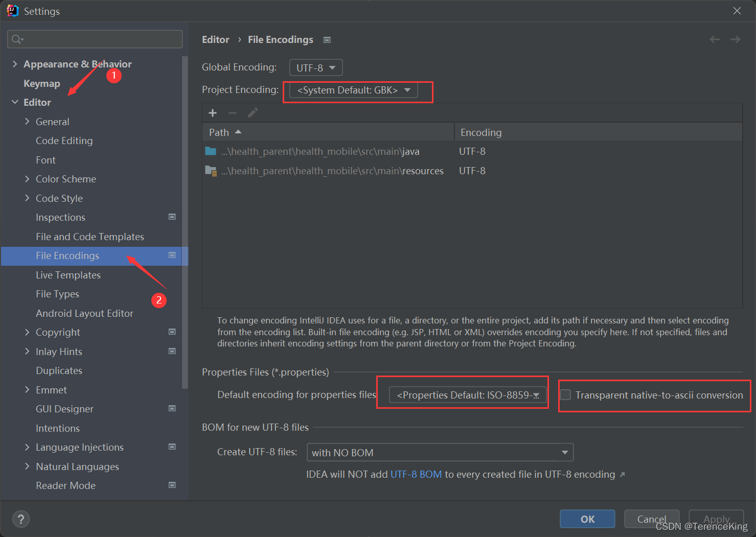Focus the settings search field

(x=95, y=39)
